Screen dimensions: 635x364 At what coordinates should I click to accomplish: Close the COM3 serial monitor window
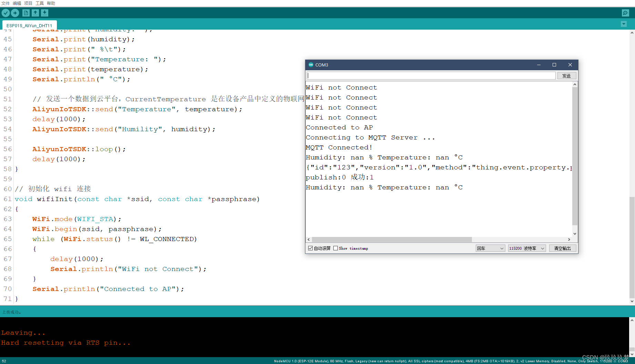pyautogui.click(x=570, y=65)
